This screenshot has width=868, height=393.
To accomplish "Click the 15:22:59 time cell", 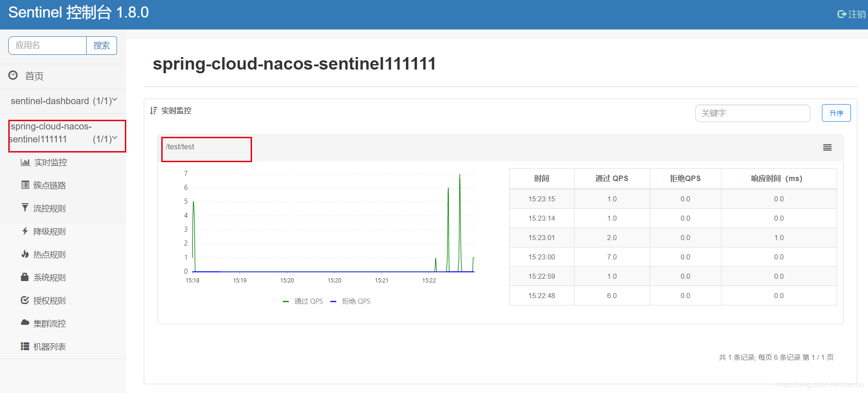I will (542, 276).
